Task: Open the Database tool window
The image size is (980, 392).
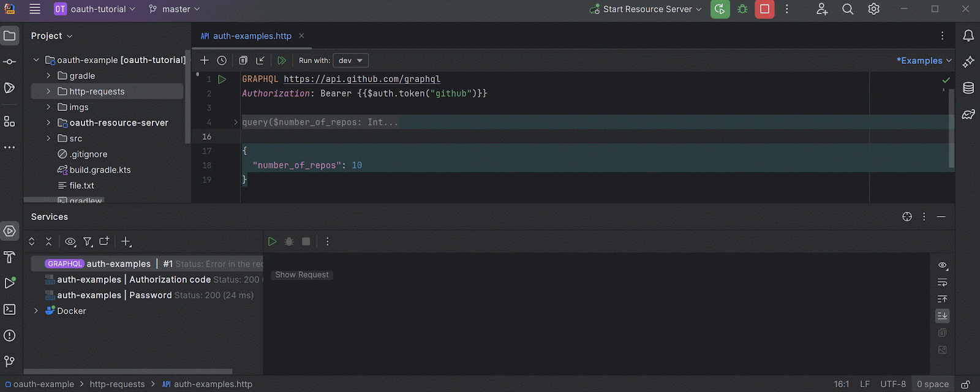Action: 968,88
